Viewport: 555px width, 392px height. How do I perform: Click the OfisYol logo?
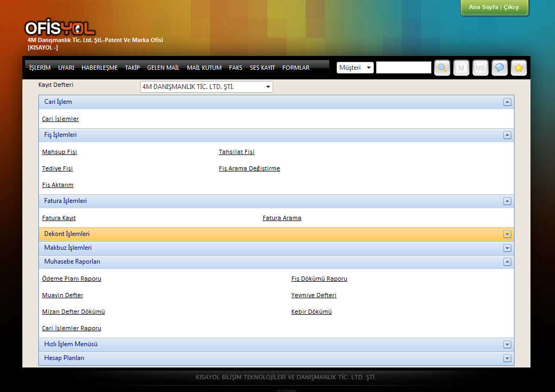[x=60, y=28]
